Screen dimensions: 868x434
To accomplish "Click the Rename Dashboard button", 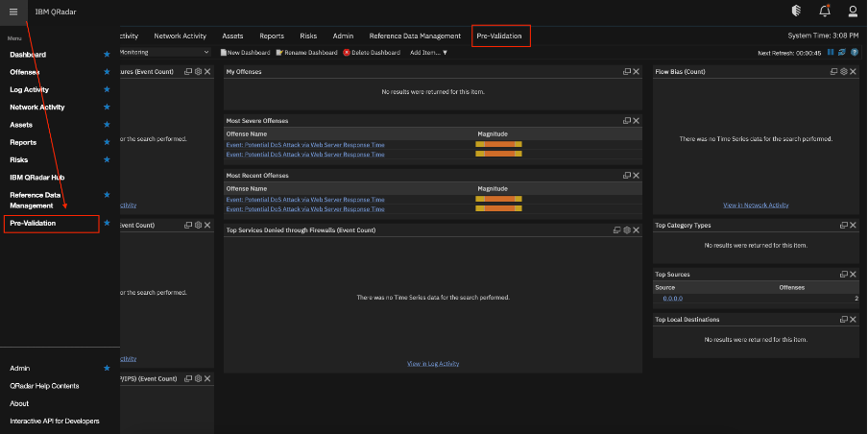I will click(x=306, y=53).
